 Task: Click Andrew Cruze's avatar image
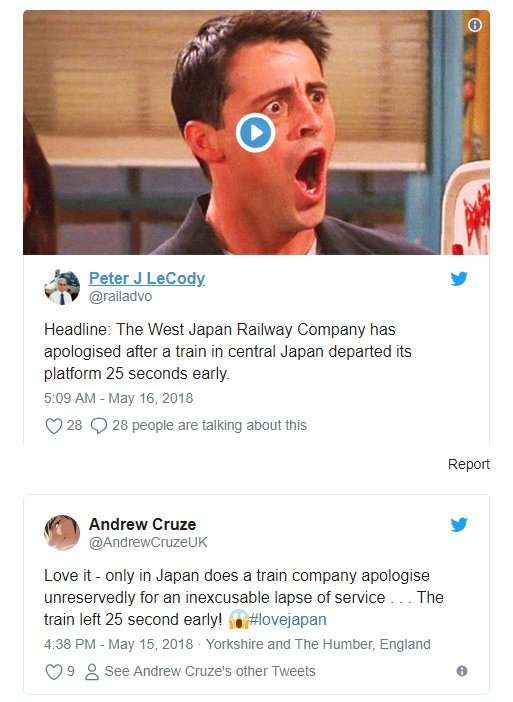(x=62, y=533)
